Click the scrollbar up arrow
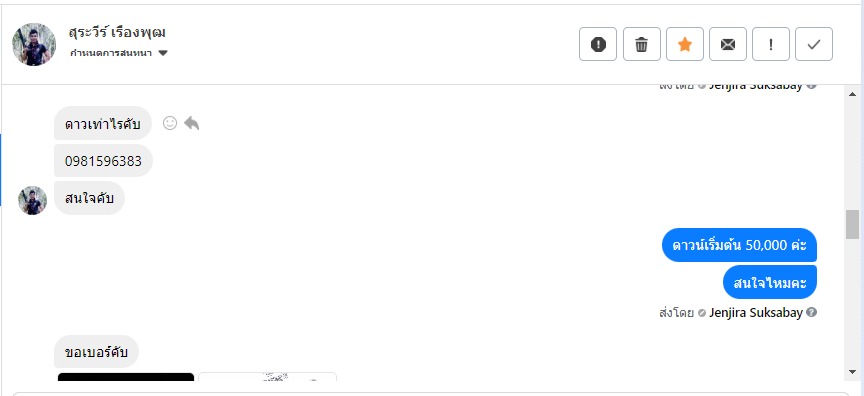This screenshot has width=864, height=396. click(x=852, y=94)
